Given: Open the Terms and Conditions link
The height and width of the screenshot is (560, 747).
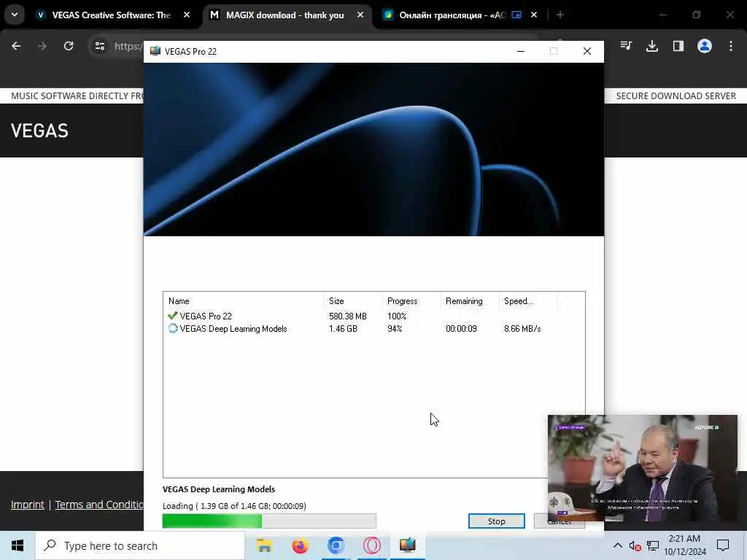Looking at the screenshot, I should click(99, 505).
